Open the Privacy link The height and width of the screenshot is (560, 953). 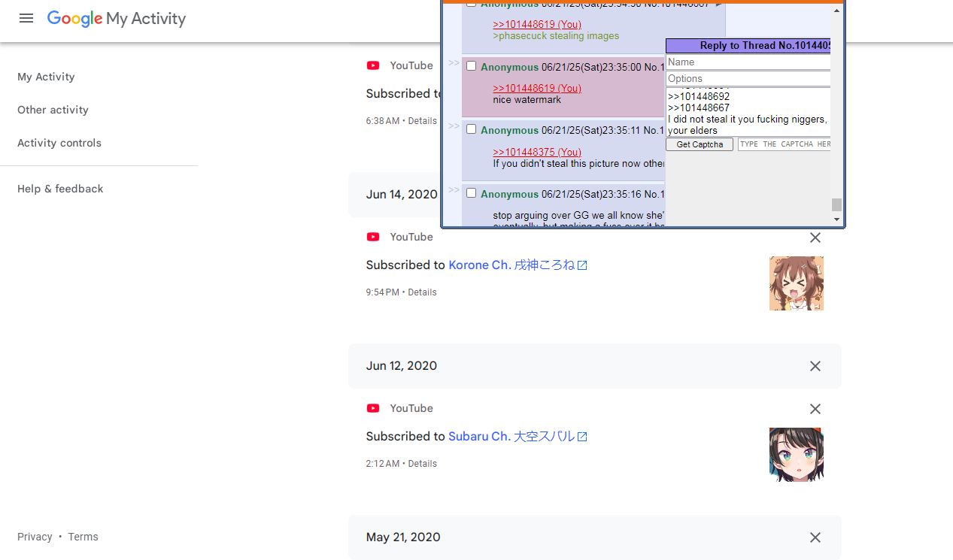click(x=35, y=537)
